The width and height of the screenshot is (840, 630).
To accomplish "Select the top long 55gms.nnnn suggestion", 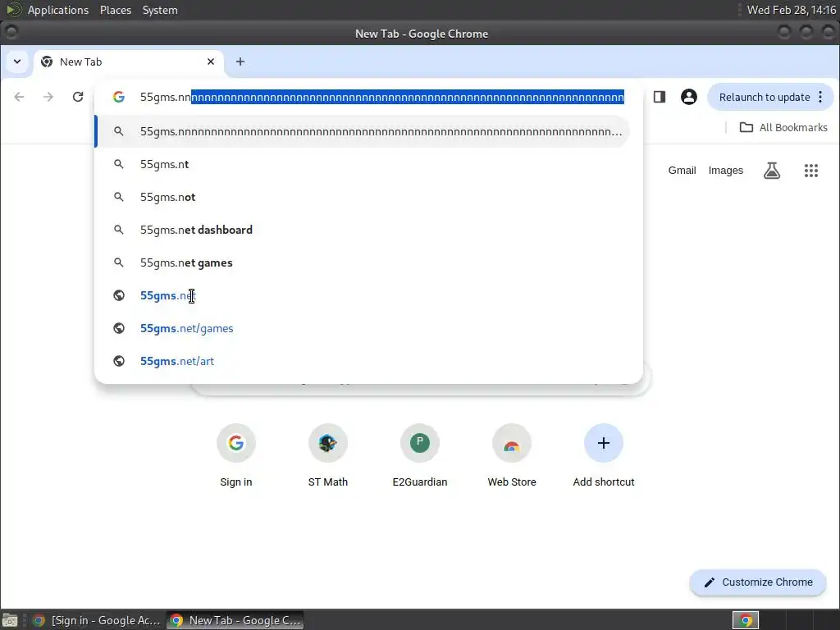I will click(362, 131).
